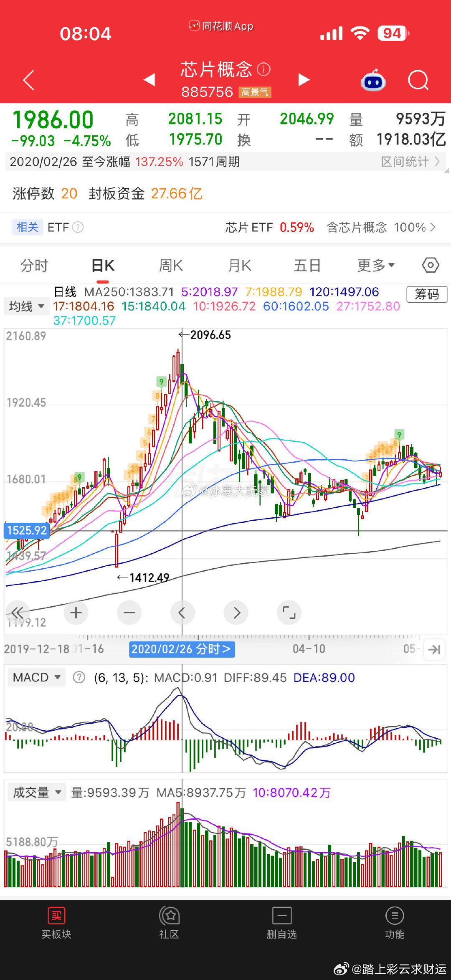Tap 删自选 to remove from watchlist
This screenshot has width=451, height=980.
click(x=282, y=923)
